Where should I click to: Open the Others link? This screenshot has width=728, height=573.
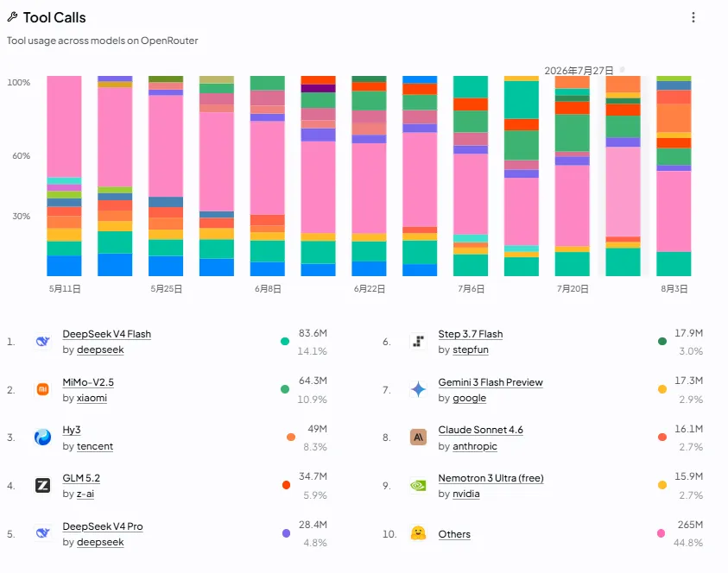[454, 534]
